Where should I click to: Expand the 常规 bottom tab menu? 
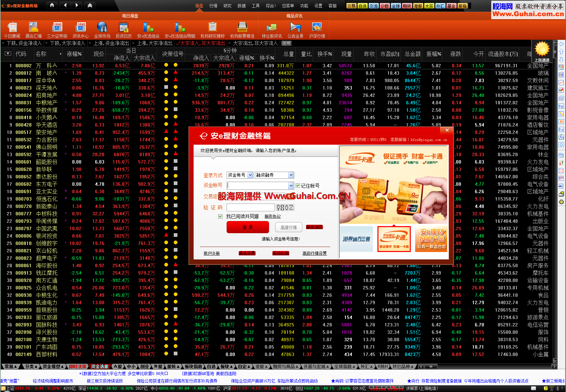[x=11, y=366]
